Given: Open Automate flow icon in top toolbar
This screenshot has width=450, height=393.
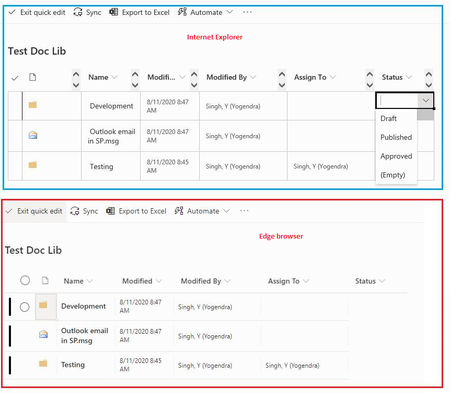Looking at the screenshot, I should coord(182,12).
